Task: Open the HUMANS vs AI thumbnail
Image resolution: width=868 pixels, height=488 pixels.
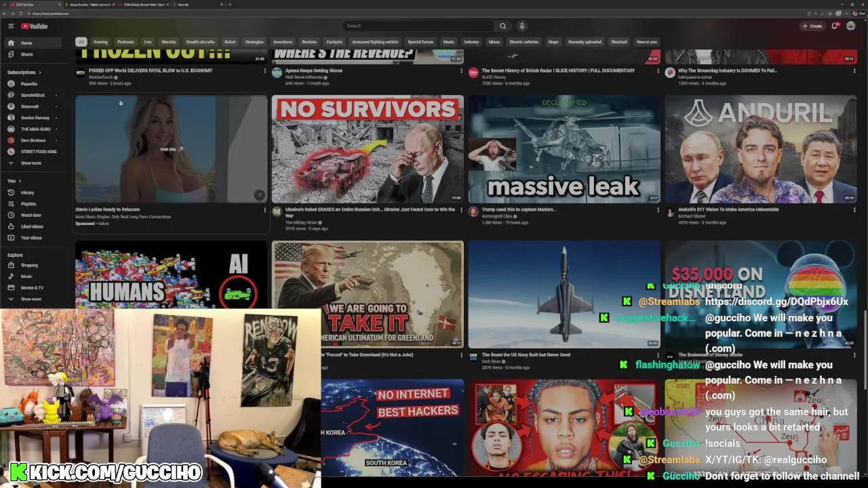Action: click(x=171, y=274)
